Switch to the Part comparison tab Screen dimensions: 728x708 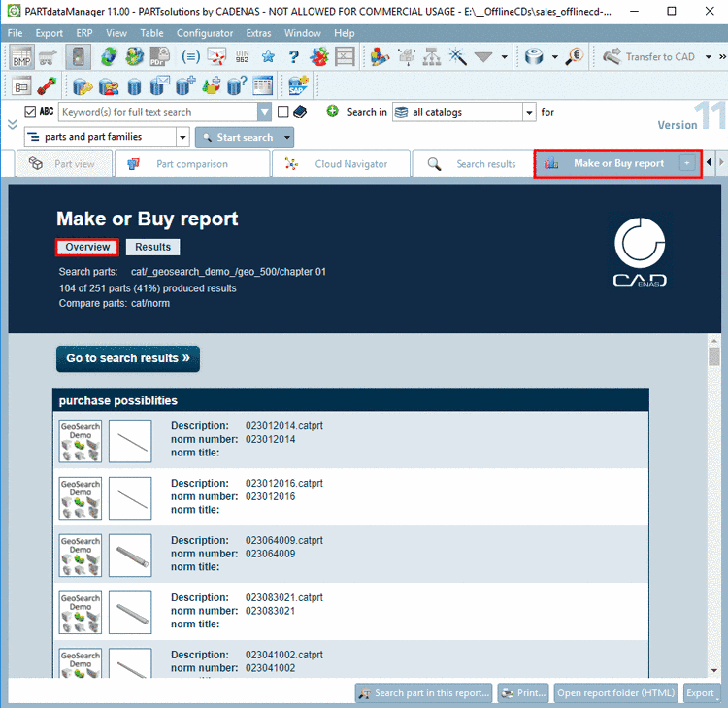click(192, 163)
